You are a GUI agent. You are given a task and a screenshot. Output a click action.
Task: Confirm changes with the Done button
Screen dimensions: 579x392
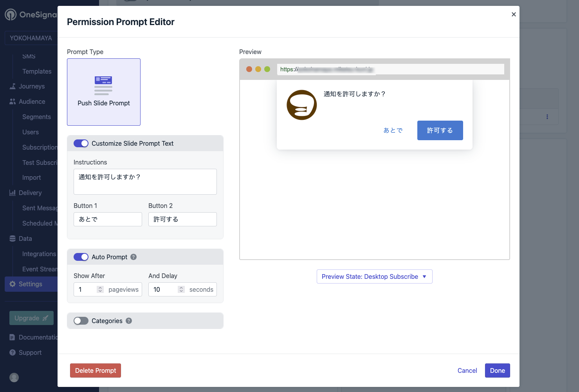point(497,370)
